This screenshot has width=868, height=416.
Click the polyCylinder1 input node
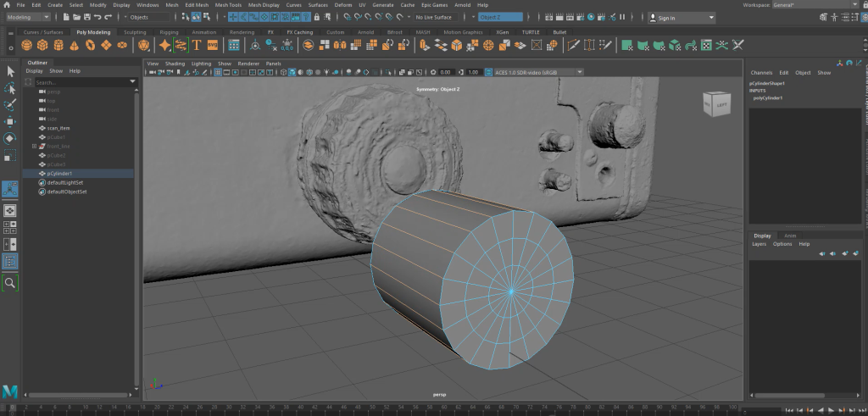768,98
